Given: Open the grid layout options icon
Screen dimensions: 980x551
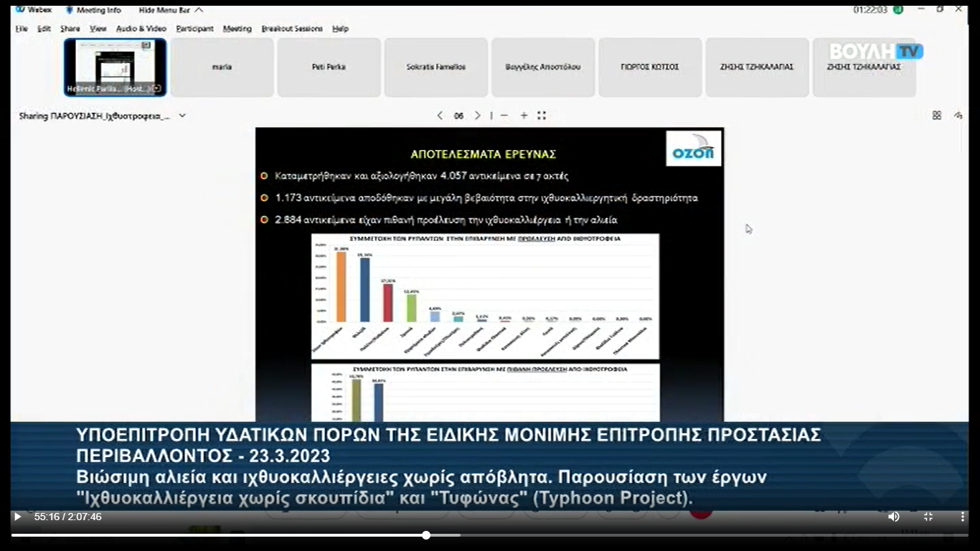Looking at the screenshot, I should pyautogui.click(x=936, y=116).
